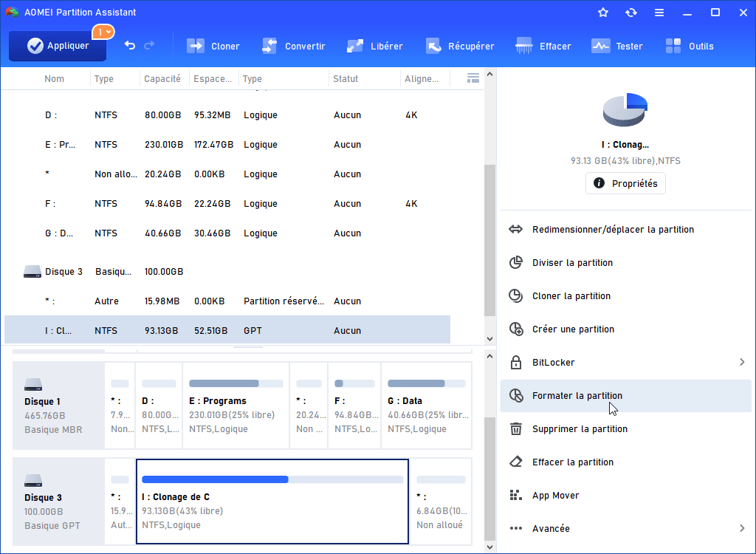
Task: Choose Effacer la partition
Action: [625, 462]
